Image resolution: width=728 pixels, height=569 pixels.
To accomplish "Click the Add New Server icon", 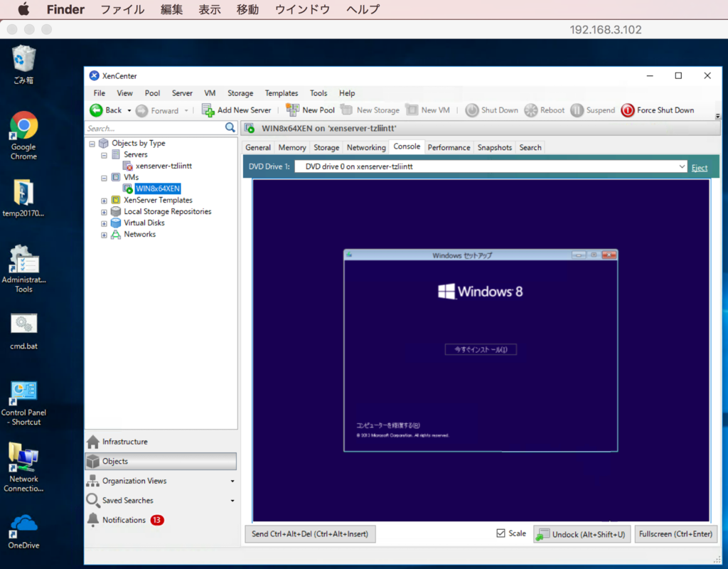I will coord(208,110).
